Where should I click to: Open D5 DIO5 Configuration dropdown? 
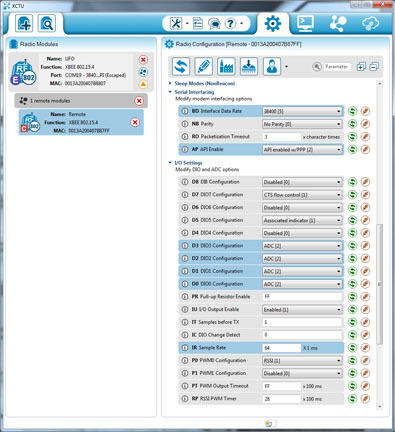point(302,220)
